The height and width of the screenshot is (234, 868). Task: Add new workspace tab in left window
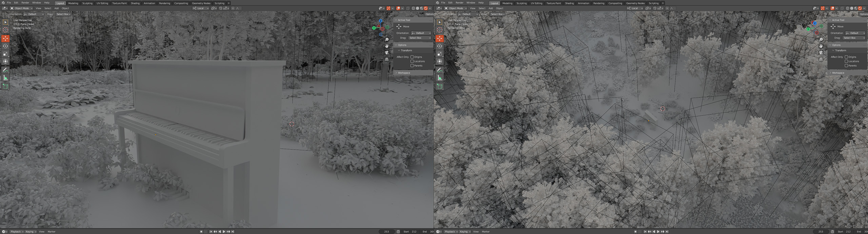click(x=229, y=3)
